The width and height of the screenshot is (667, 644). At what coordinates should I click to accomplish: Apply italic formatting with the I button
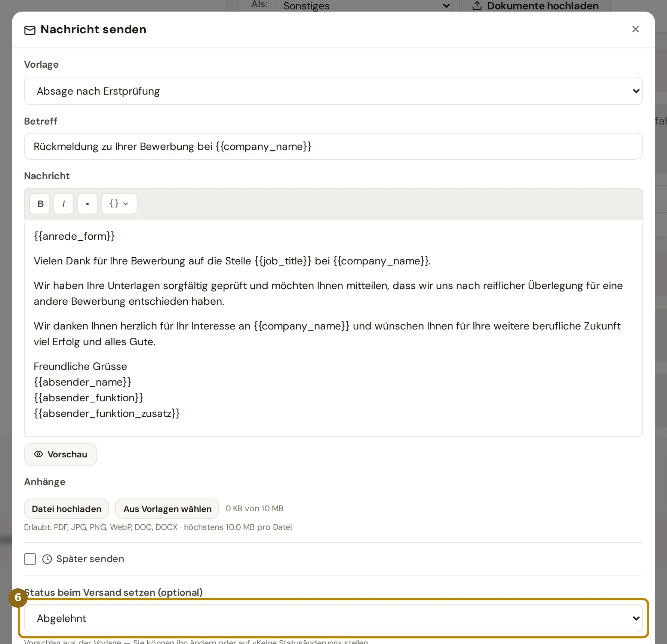tap(64, 204)
